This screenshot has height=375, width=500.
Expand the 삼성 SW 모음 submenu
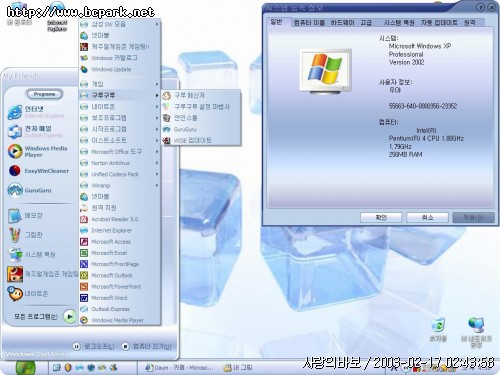pyautogui.click(x=119, y=24)
